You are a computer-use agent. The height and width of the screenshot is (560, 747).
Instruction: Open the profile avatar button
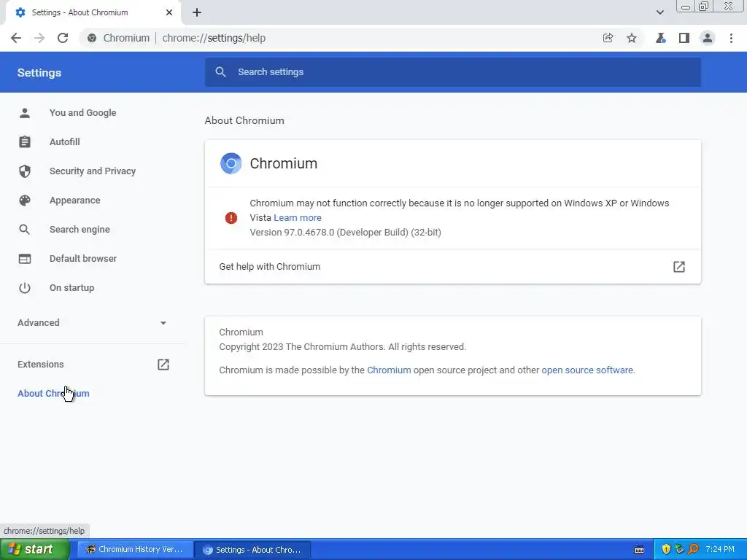(708, 38)
